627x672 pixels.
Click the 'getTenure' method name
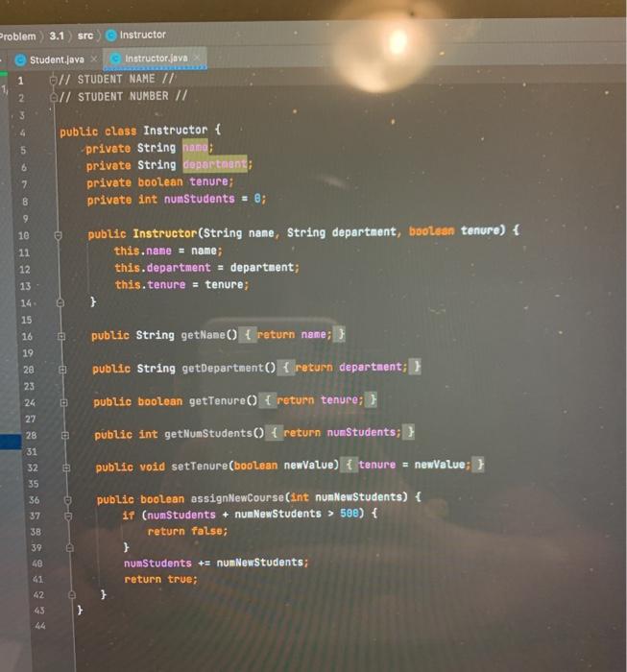(x=217, y=401)
